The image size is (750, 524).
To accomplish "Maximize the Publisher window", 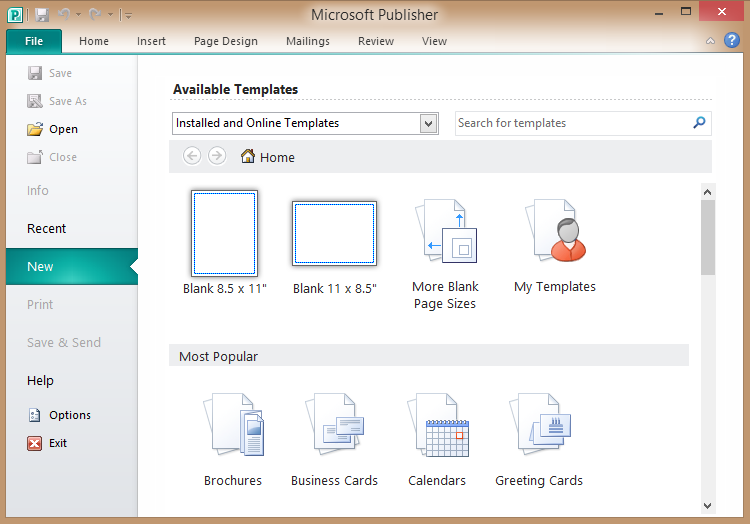I will coord(685,11).
